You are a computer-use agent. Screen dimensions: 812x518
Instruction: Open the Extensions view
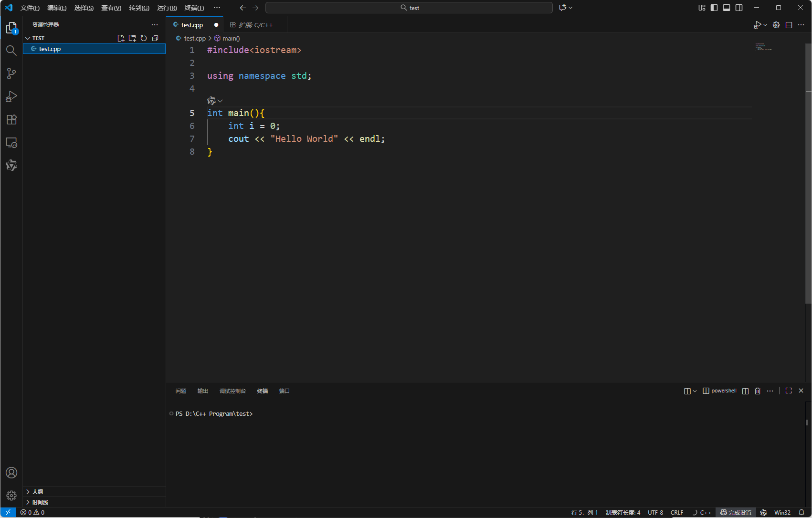coord(11,119)
